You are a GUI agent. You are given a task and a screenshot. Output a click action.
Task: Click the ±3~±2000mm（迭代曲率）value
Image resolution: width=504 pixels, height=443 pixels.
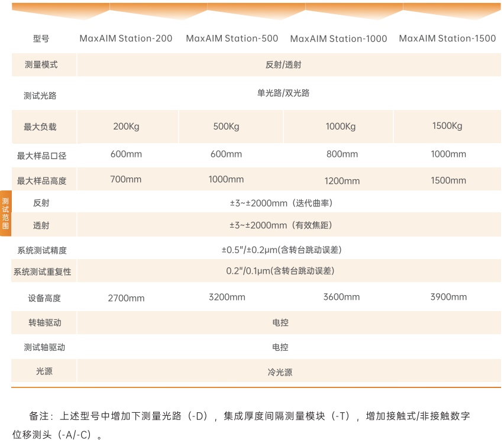click(x=281, y=203)
